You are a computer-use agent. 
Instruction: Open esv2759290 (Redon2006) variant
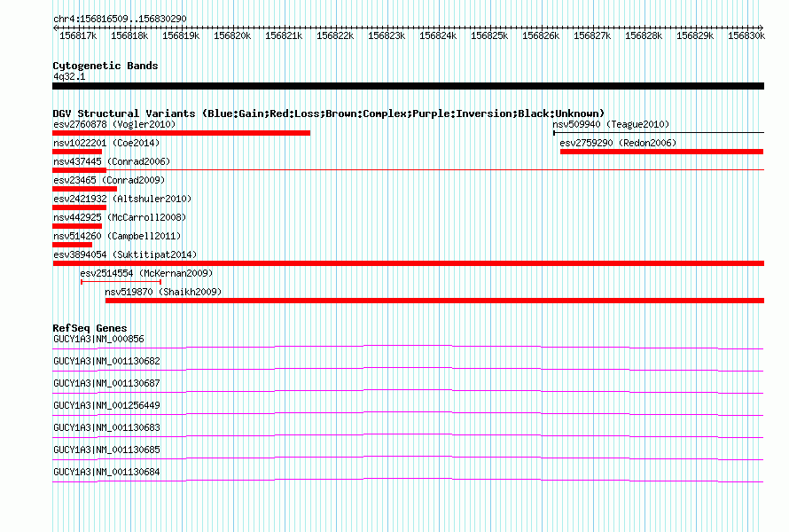pyautogui.click(x=618, y=143)
